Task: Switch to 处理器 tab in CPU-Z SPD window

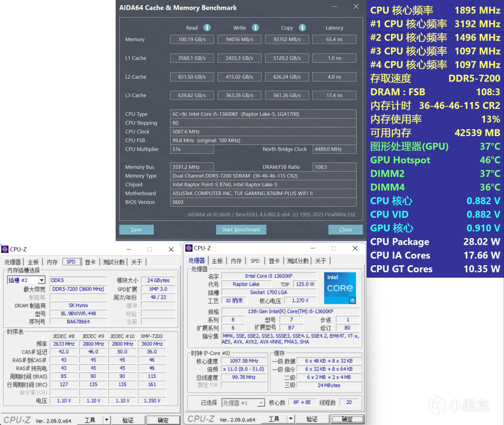Action: (x=13, y=262)
